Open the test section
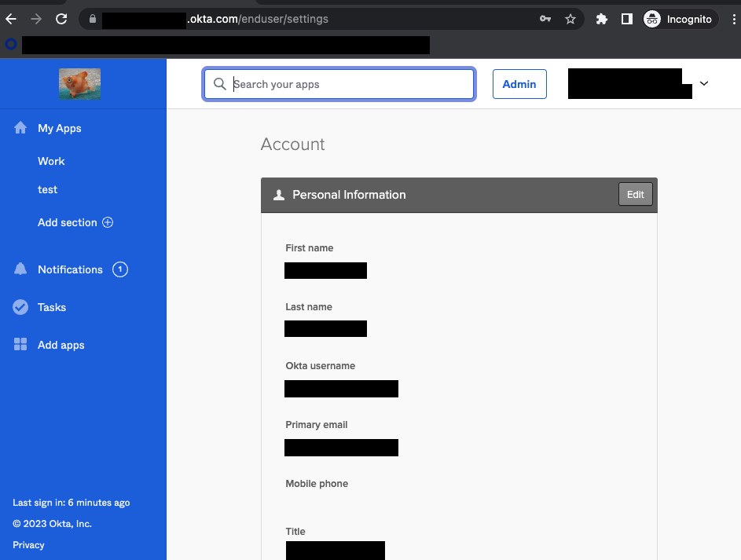Viewport: 741px width, 560px height. 48,189
